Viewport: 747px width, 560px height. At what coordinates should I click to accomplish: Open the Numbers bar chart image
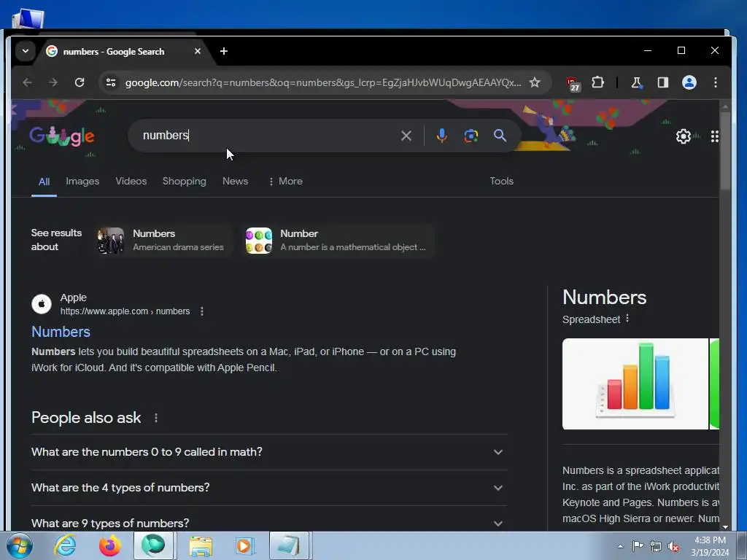pyautogui.click(x=635, y=384)
